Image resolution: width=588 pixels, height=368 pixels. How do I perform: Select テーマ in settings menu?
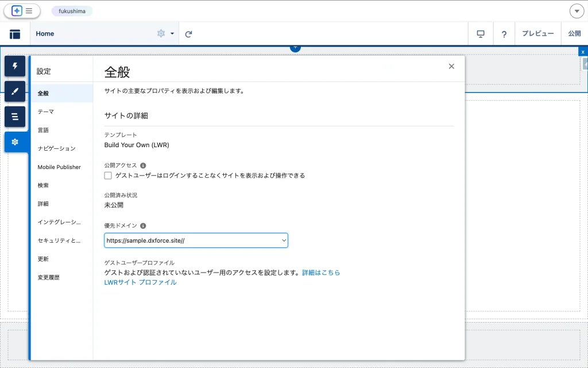[x=46, y=112]
